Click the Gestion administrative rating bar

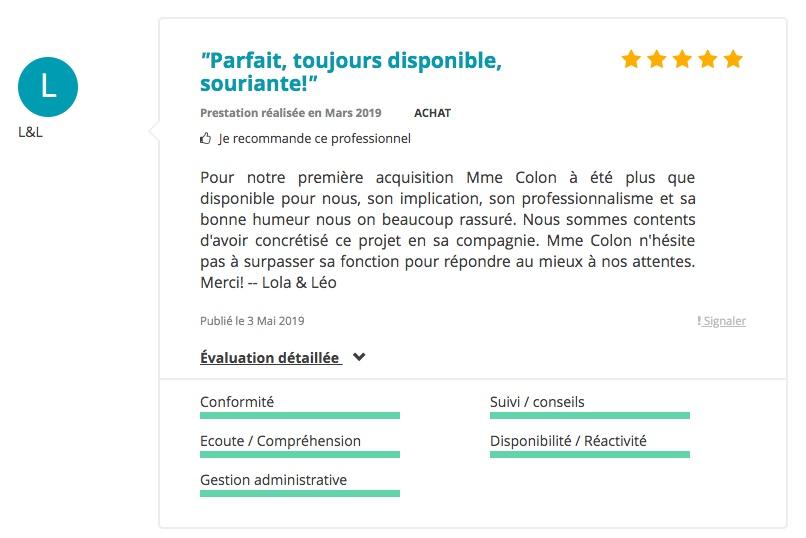click(x=300, y=493)
